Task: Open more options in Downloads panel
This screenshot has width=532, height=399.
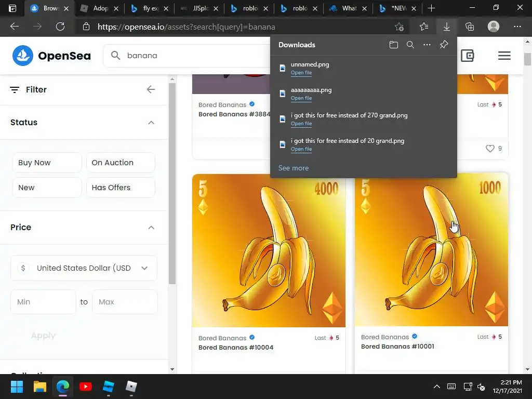Action: [427, 45]
